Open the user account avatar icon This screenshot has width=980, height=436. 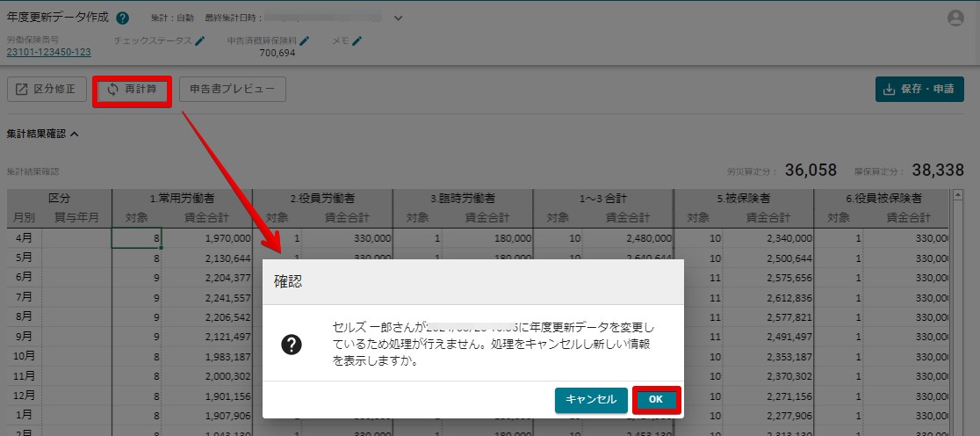point(955,18)
